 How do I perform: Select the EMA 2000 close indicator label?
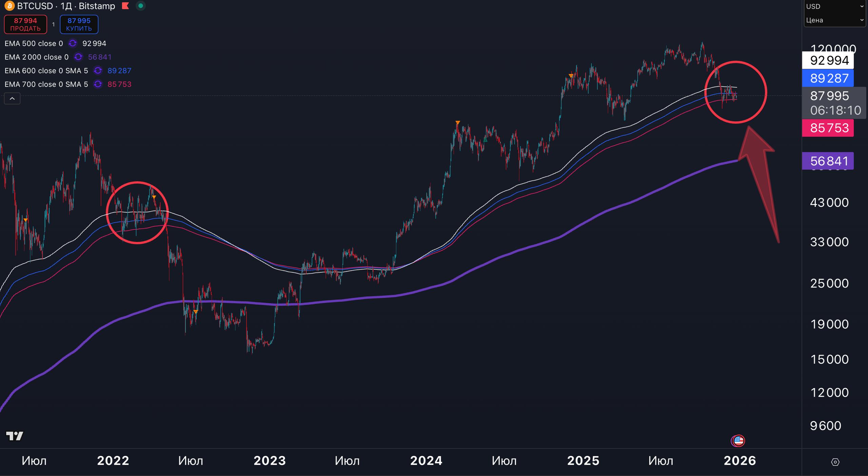[36, 57]
